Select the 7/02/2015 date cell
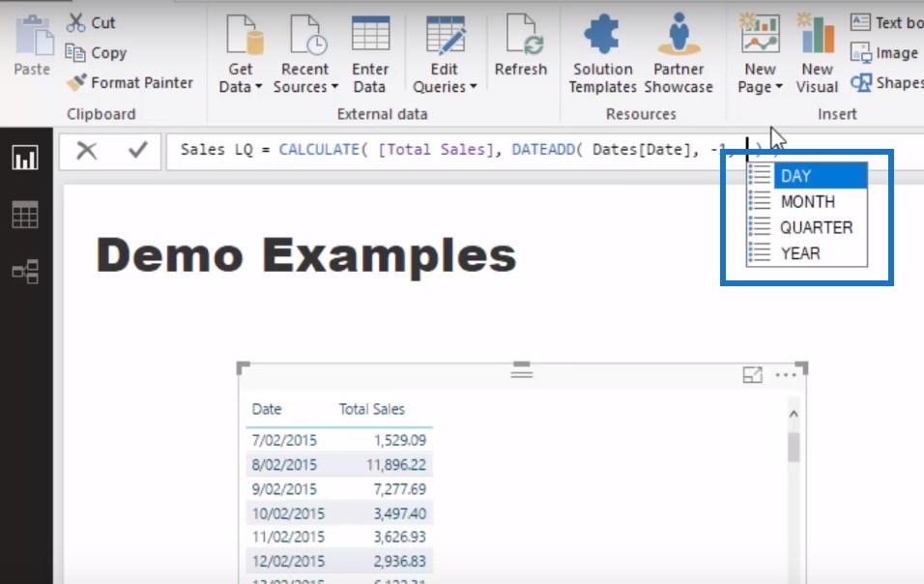Image resolution: width=924 pixels, height=584 pixels. click(x=284, y=440)
